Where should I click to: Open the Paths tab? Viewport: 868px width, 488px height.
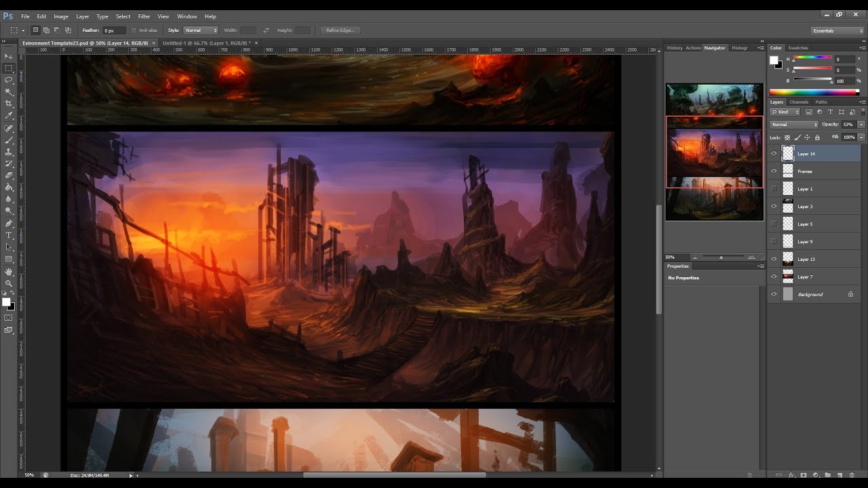(821, 102)
